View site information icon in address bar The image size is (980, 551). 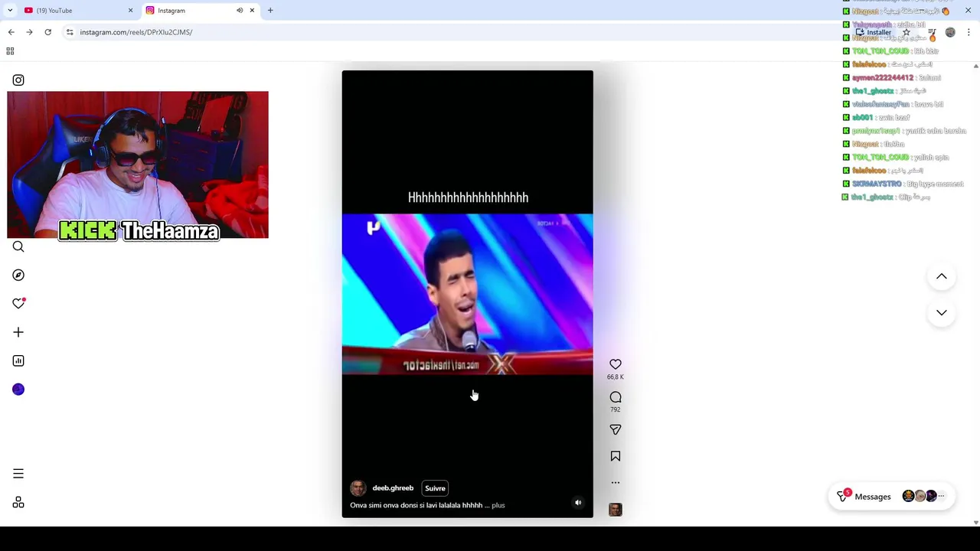click(70, 32)
